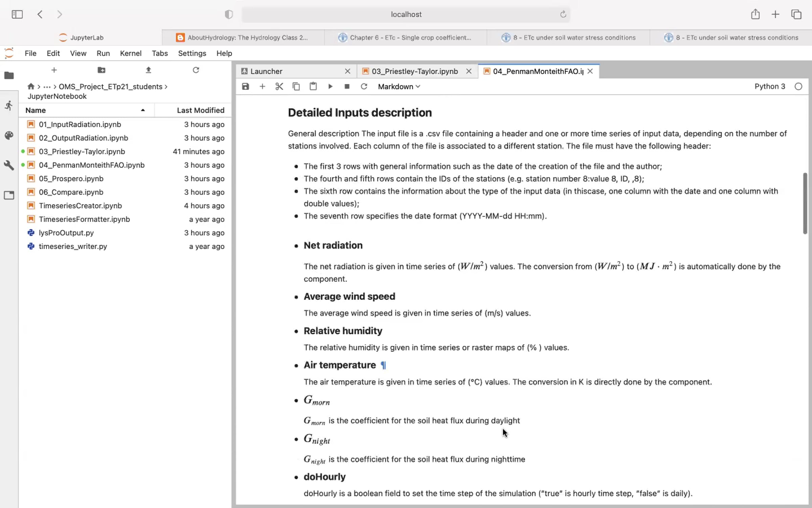
Task: Restart the kernel with circular arrow icon
Action: pos(364,86)
